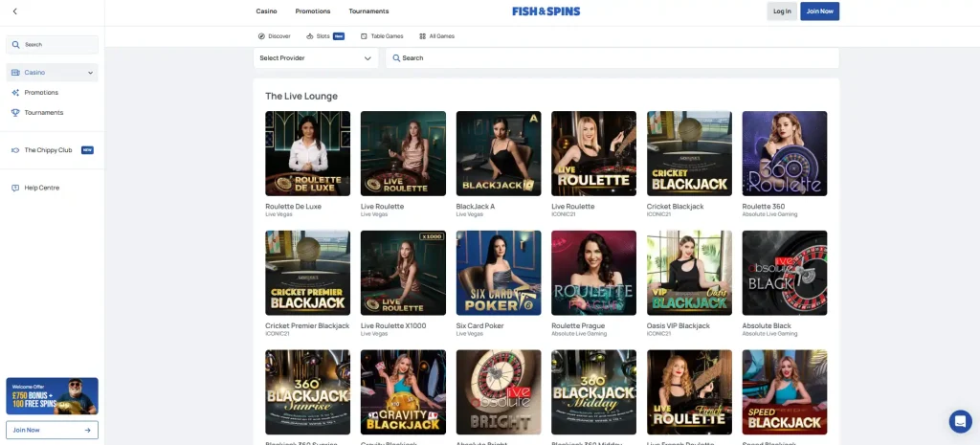Click the magnifier icon in games search
The image size is (980, 445).
pyautogui.click(x=396, y=58)
